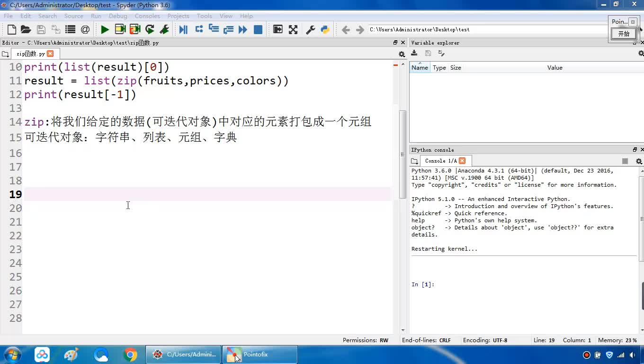
Task: Open the Consoles menu
Action: pos(147,16)
